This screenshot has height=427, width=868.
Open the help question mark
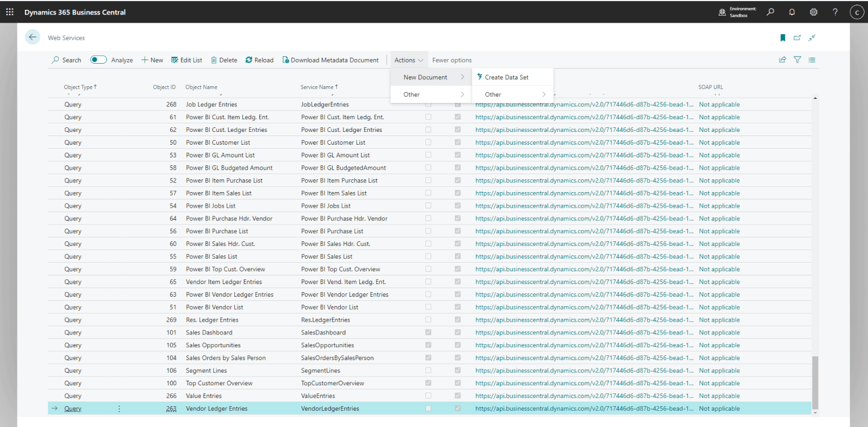coord(835,12)
